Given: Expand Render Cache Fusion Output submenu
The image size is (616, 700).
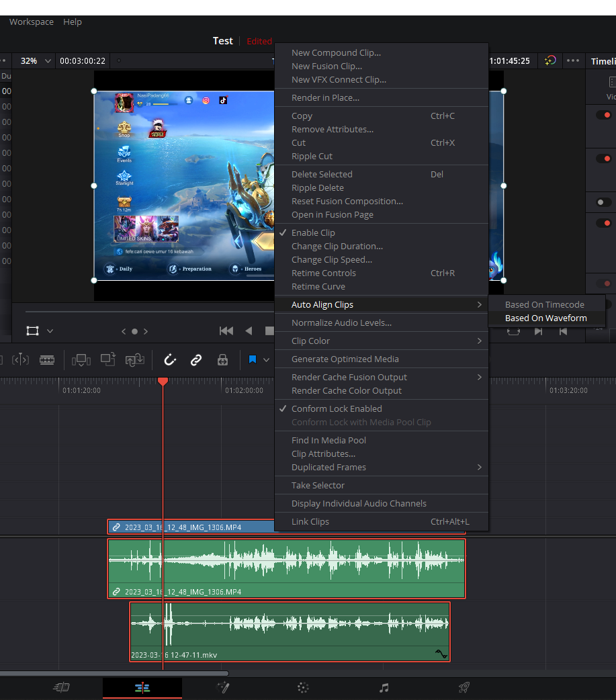Looking at the screenshot, I should [381, 378].
